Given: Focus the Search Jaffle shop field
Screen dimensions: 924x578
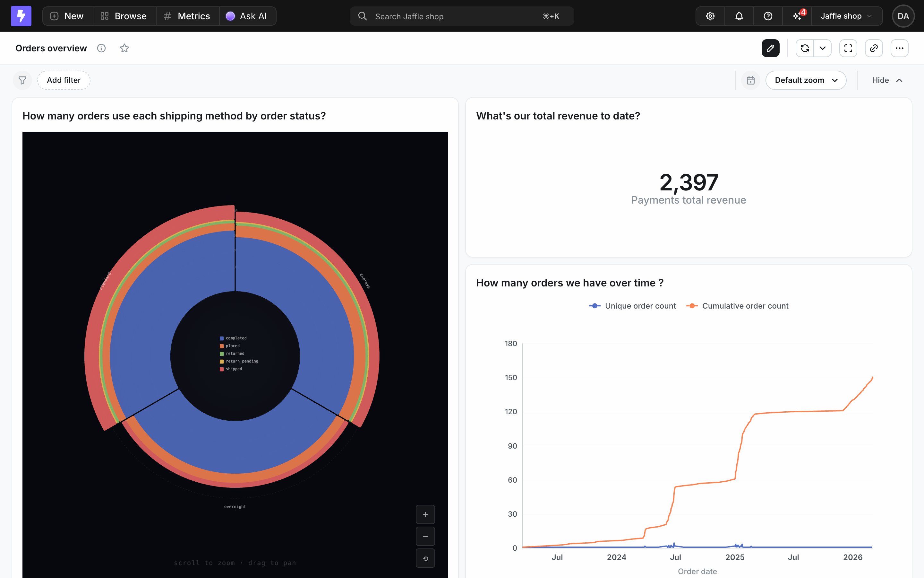Looking at the screenshot, I should click(x=462, y=16).
